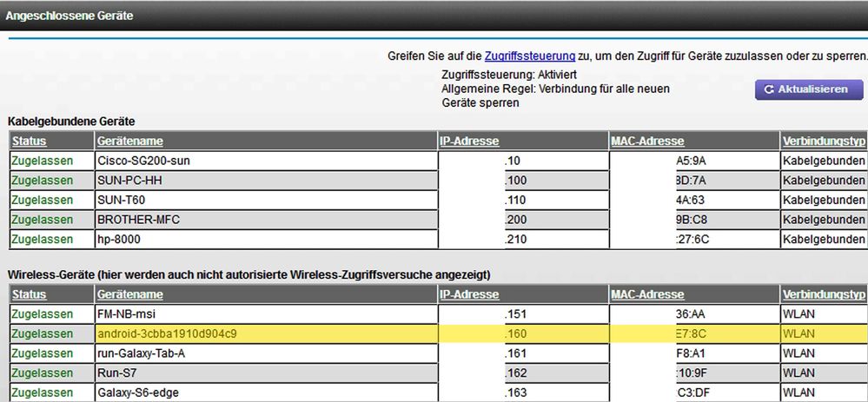Click Zugelassen status for android-3cbba1910d904c9
868x402 pixels.
42,333
